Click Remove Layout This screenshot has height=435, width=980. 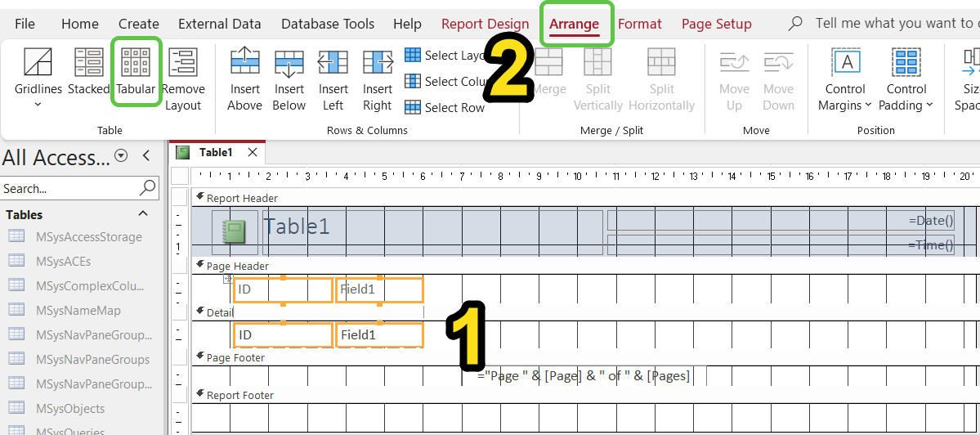click(183, 78)
